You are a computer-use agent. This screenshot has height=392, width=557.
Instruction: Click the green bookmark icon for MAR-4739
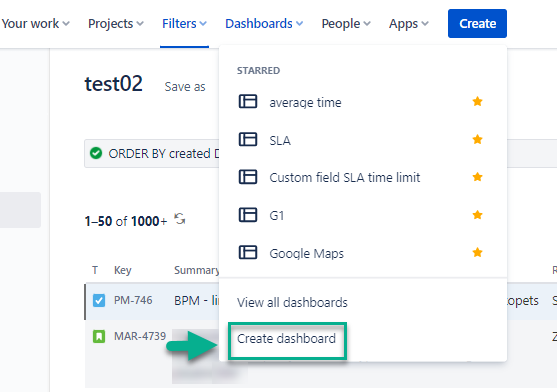pyautogui.click(x=99, y=336)
